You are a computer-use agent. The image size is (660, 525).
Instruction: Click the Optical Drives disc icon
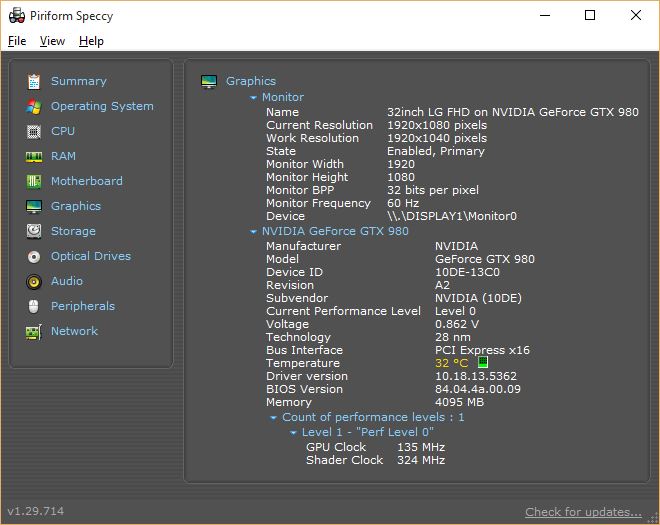click(x=34, y=256)
